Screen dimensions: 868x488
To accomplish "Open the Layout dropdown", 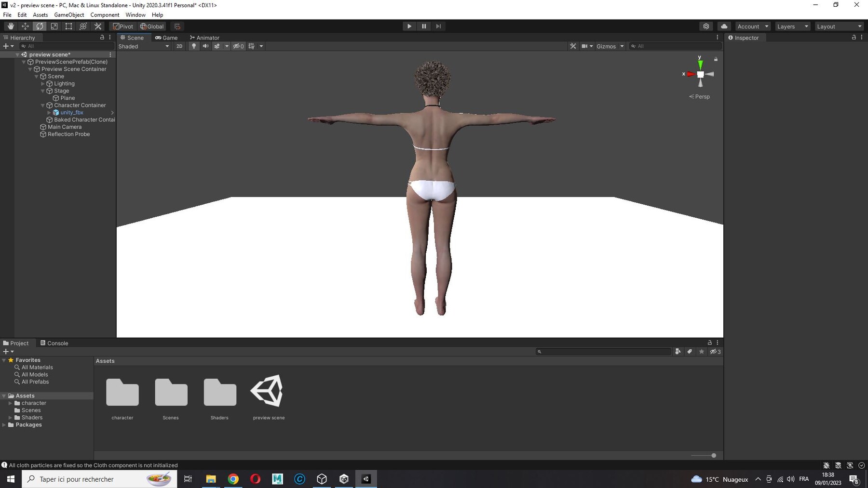I will point(839,26).
